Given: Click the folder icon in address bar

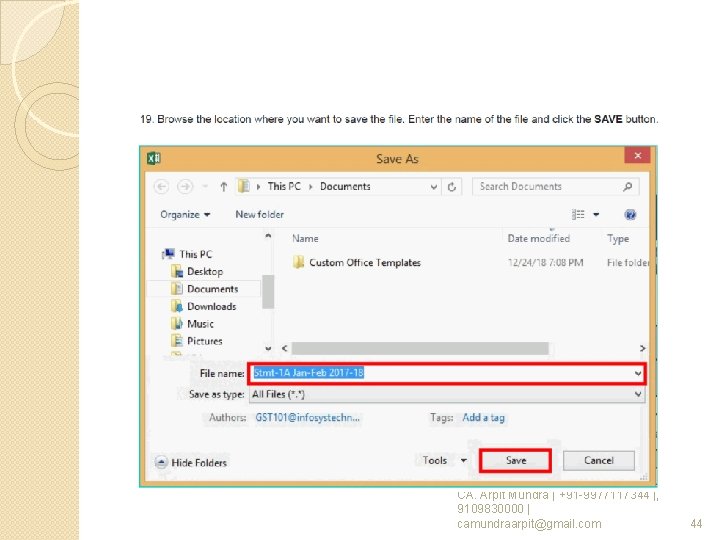Looking at the screenshot, I should 244,186.
